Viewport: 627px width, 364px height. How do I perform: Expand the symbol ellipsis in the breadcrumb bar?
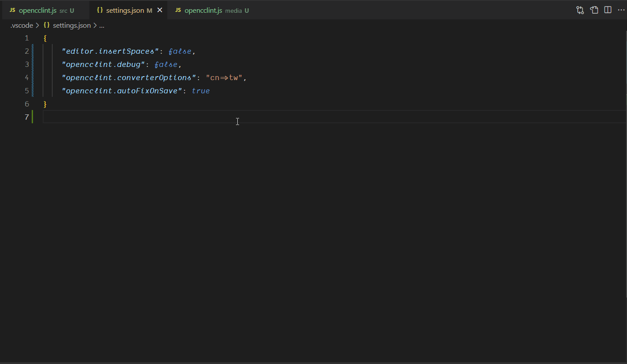[x=102, y=25]
